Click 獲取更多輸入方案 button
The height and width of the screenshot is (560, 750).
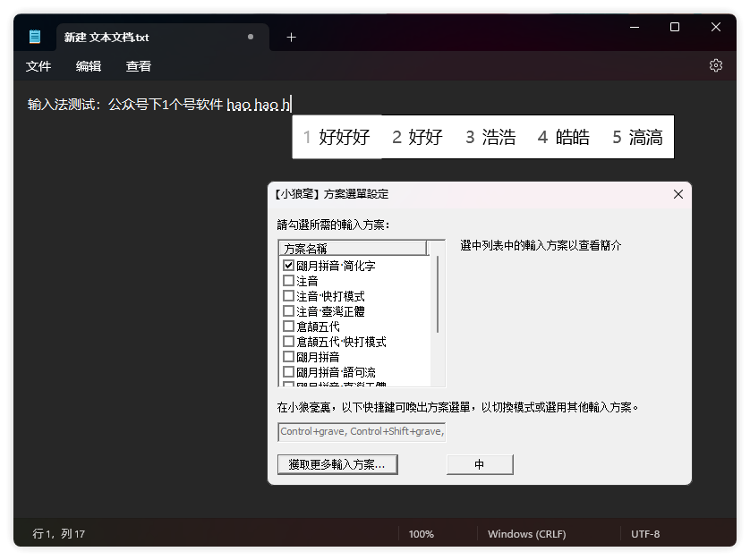click(337, 464)
